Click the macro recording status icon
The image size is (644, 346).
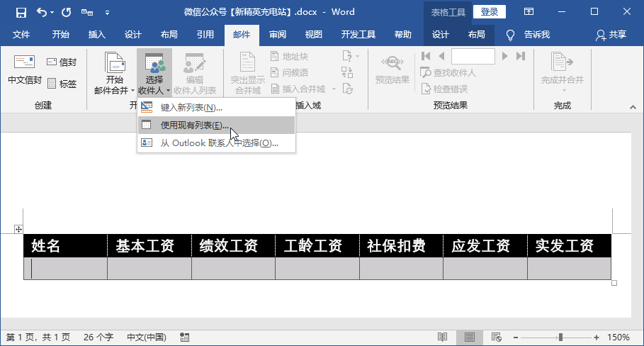(184, 337)
